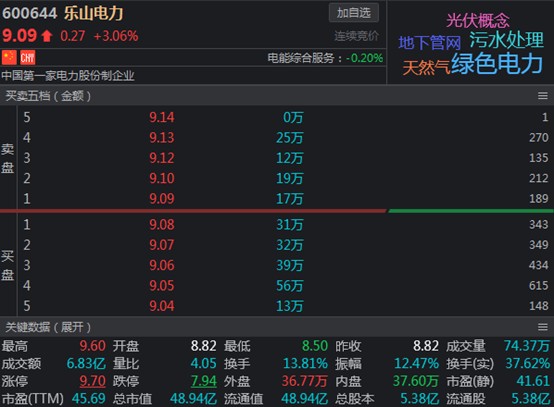
Task: Click the 外盘 value 36.77万
Action: pyautogui.click(x=304, y=381)
